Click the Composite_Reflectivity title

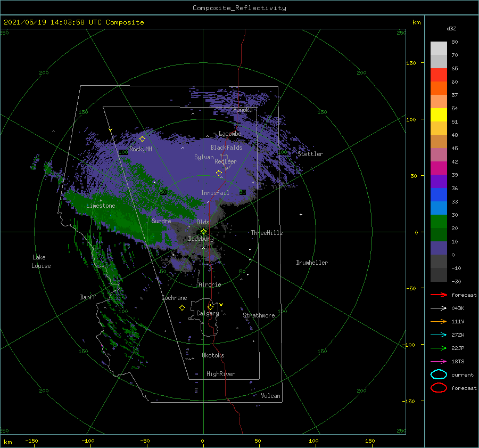coord(239,8)
